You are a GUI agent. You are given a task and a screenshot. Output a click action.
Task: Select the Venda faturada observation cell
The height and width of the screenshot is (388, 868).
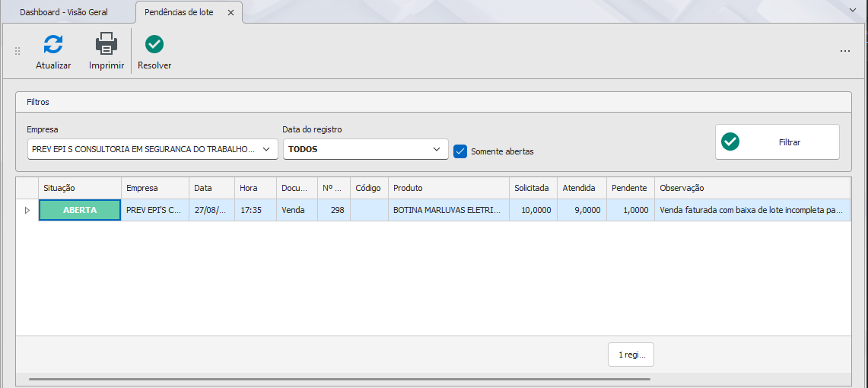(752, 210)
